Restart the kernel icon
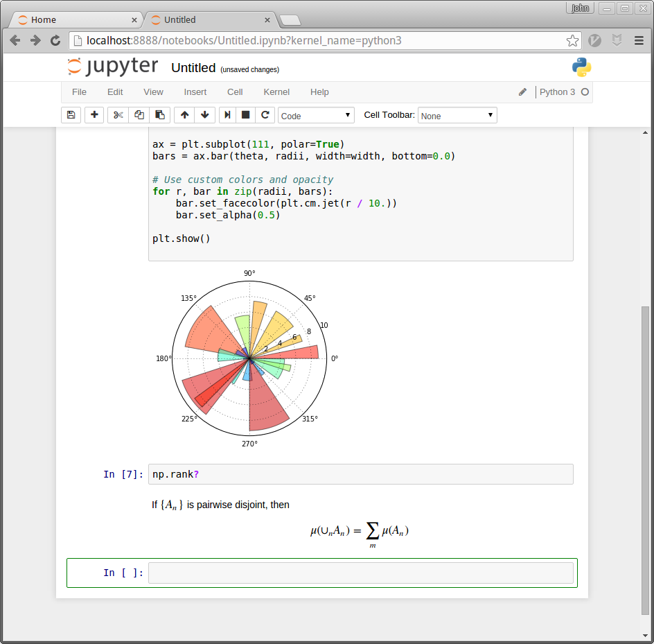 pyautogui.click(x=265, y=115)
